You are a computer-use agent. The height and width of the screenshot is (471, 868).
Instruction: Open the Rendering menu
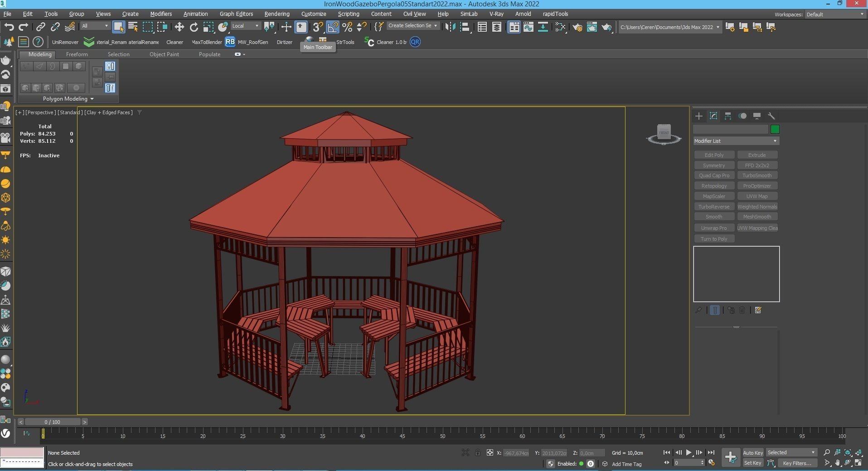click(x=276, y=14)
